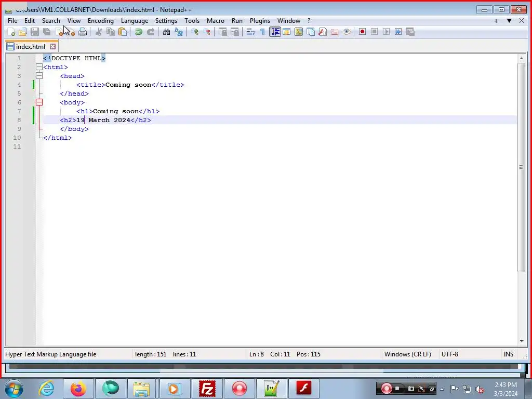Show hidden tray icons arrow
The height and width of the screenshot is (399, 532).
click(x=442, y=389)
